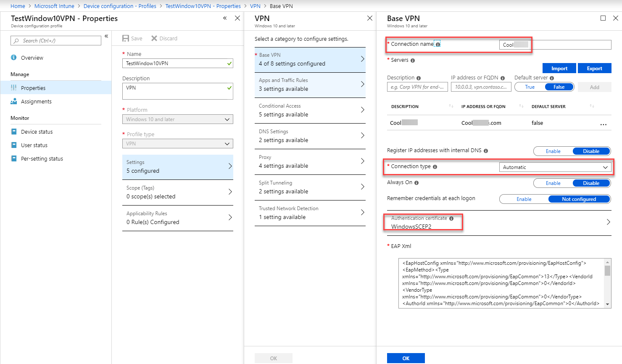Click info icon next to Connection name
The image size is (622, 364).
(438, 44)
